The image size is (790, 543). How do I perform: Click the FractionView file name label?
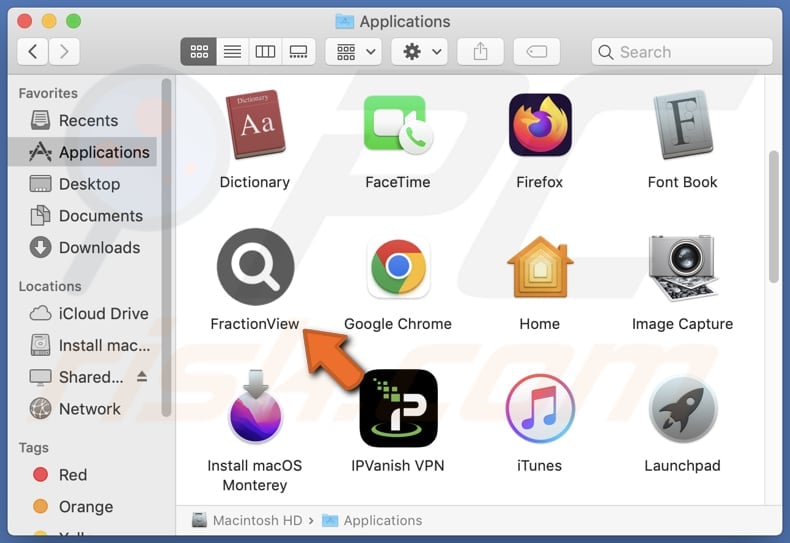click(x=255, y=323)
